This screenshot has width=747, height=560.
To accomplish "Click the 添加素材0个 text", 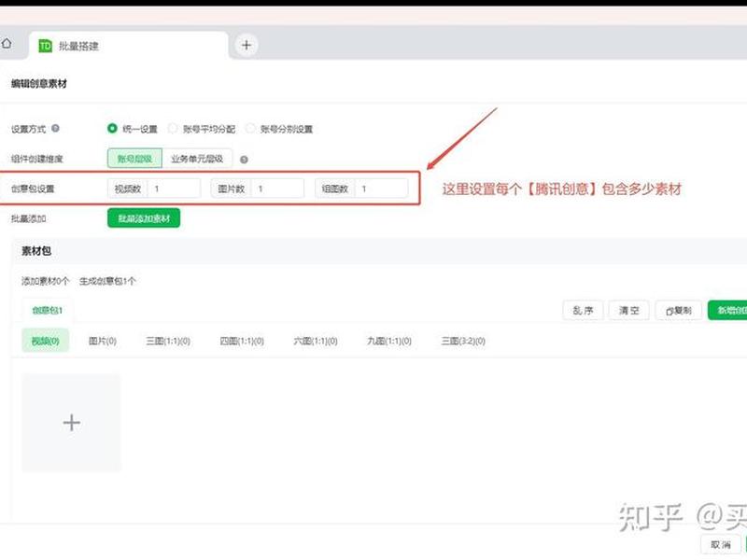I will point(45,281).
